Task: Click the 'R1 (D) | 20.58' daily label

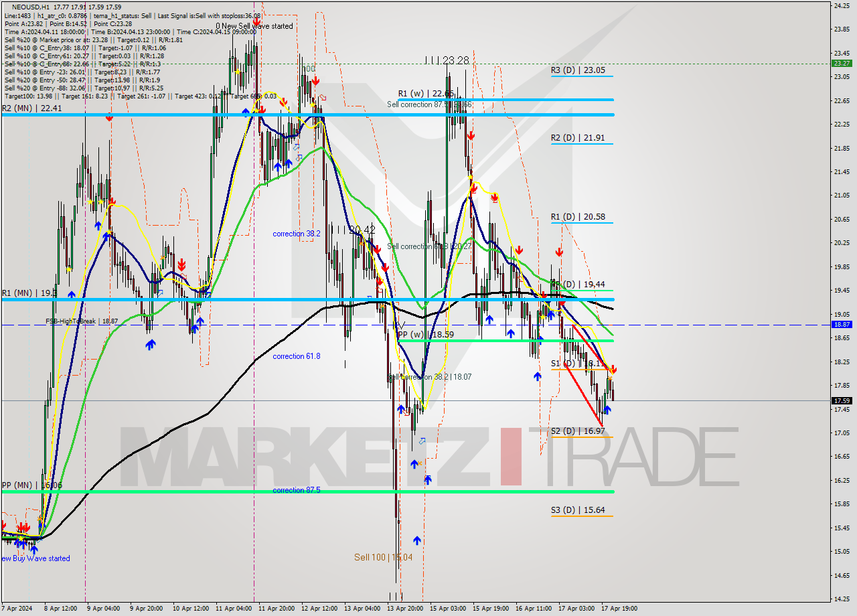Action: pyautogui.click(x=578, y=217)
